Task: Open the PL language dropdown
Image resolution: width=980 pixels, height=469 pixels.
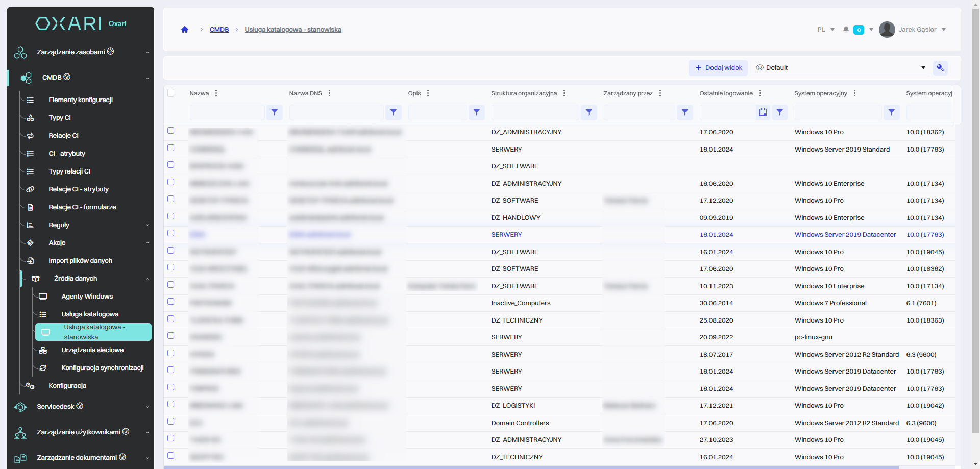Action: [x=825, y=30]
